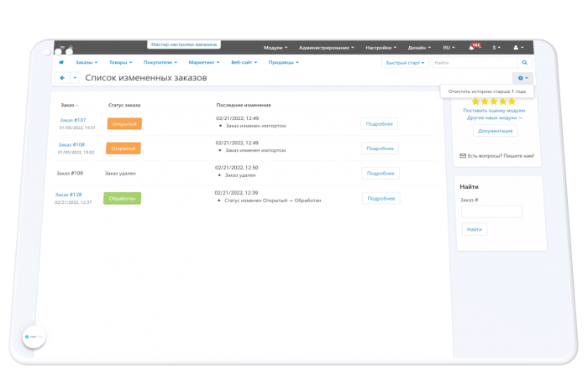Click the round chat widget in the bottom corner
The height and width of the screenshot is (391, 588).
(x=34, y=336)
